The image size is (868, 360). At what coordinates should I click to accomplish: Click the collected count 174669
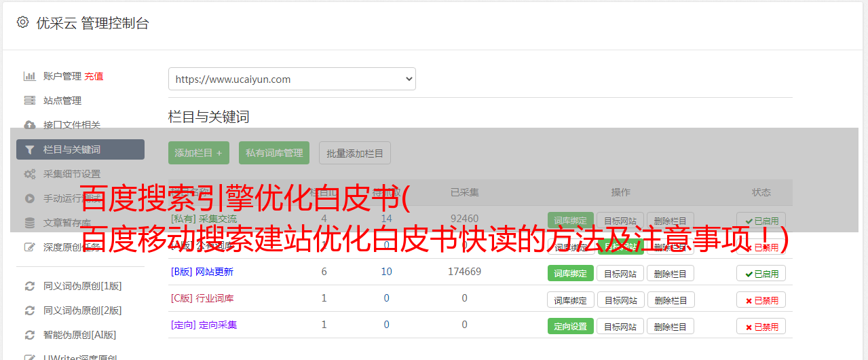click(x=464, y=272)
